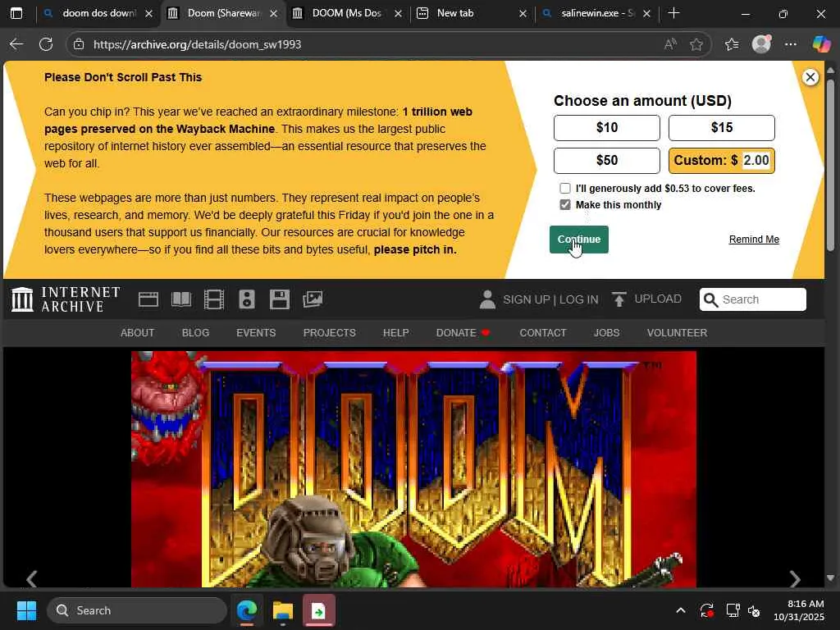
Task: Open the new tab plus button
Action: (x=674, y=13)
